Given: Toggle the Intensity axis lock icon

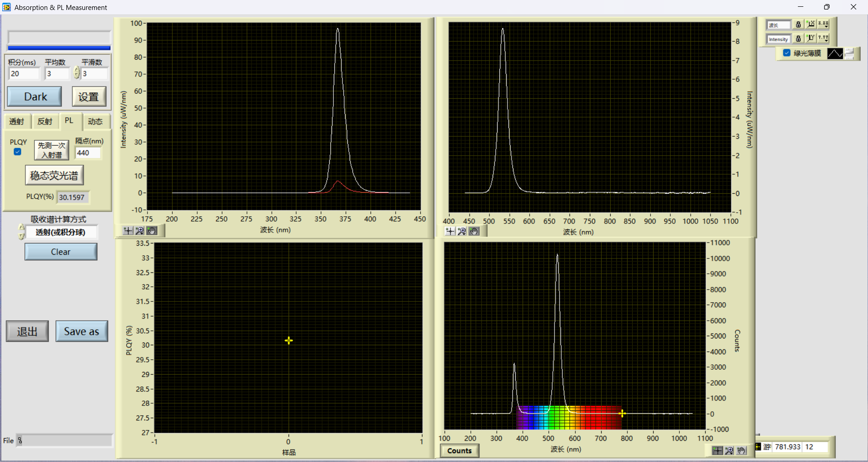Looking at the screenshot, I should click(x=798, y=38).
